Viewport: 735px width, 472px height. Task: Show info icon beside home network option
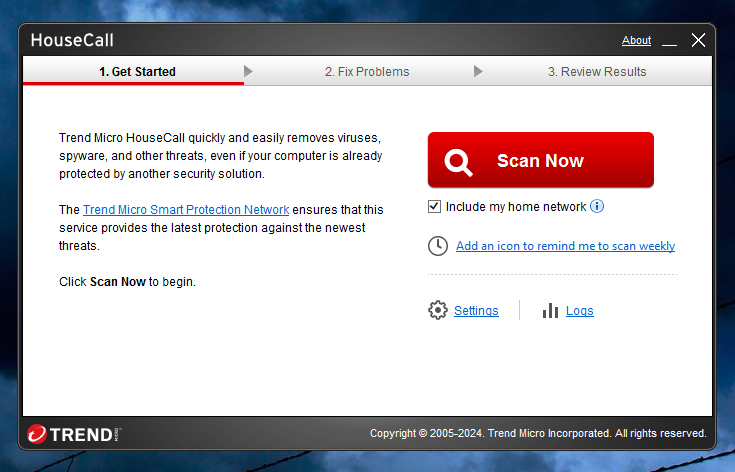[597, 206]
